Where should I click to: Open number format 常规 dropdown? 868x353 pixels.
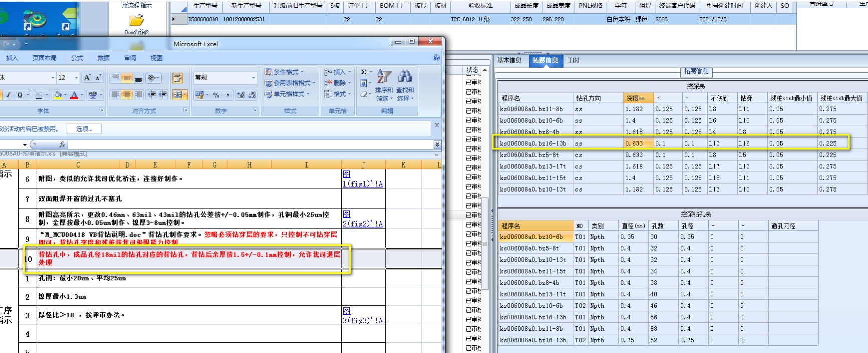[x=253, y=78]
